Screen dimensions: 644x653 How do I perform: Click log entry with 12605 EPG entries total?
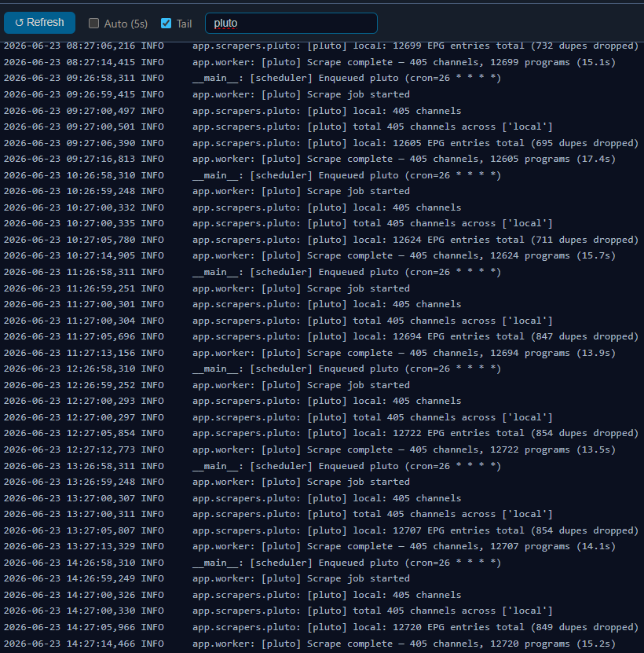[x=321, y=143]
